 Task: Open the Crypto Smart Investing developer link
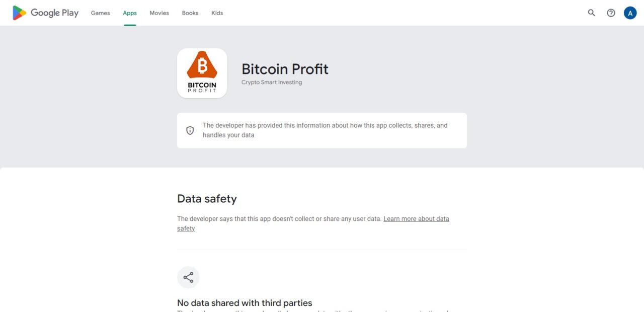272,83
